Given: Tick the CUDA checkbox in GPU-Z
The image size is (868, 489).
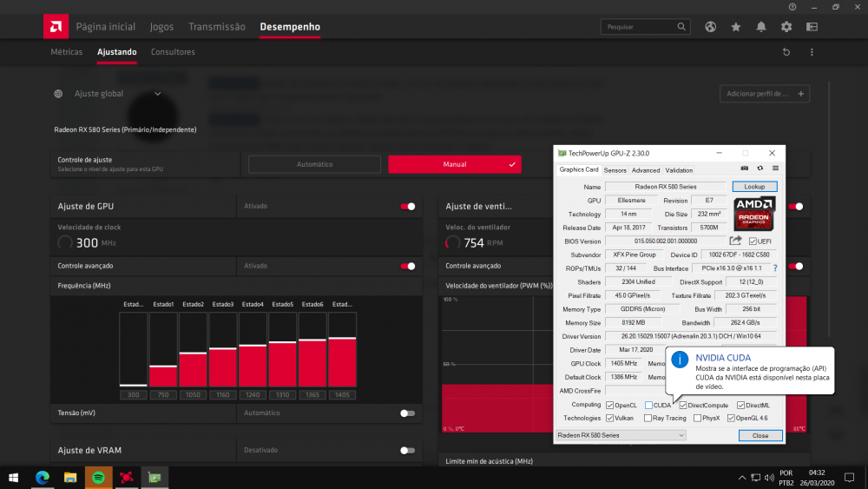Looking at the screenshot, I should [648, 405].
